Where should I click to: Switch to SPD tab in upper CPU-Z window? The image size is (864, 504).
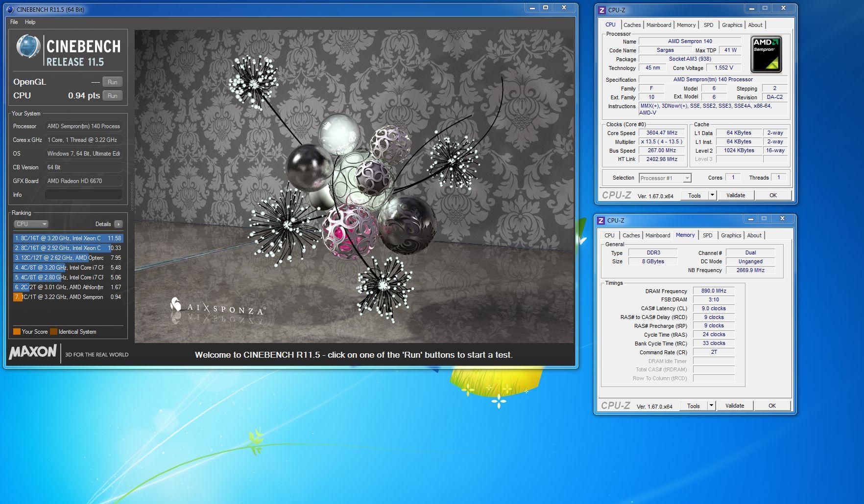(x=709, y=25)
